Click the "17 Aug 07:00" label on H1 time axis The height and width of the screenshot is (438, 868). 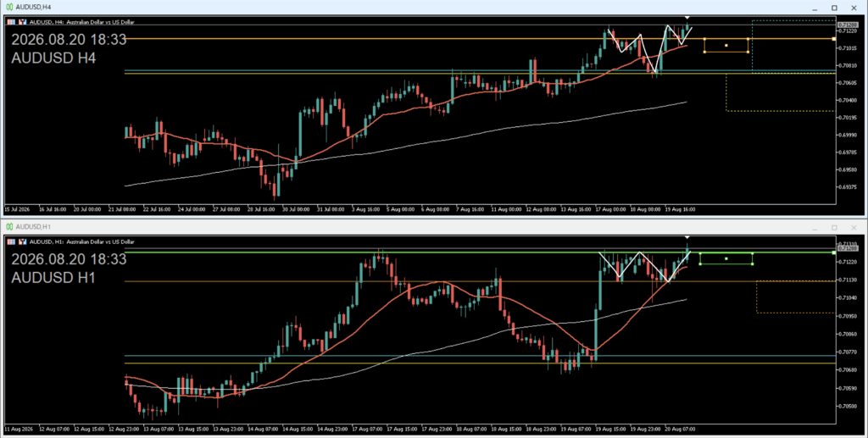pyautogui.click(x=366, y=429)
